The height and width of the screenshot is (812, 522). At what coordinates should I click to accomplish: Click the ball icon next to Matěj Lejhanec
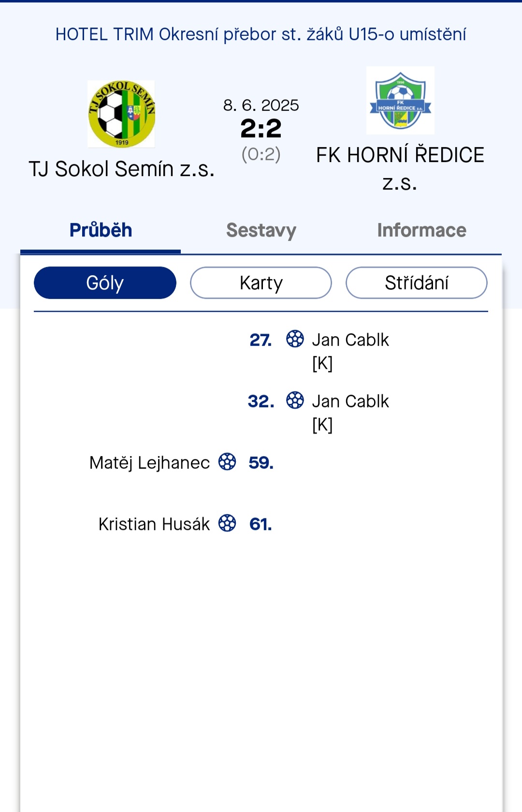[x=227, y=462]
